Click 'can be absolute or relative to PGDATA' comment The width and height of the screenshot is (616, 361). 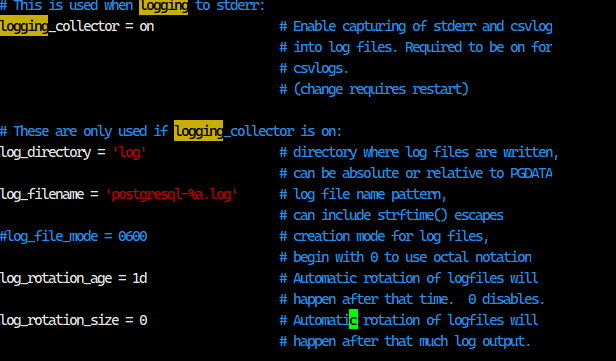tap(423, 173)
